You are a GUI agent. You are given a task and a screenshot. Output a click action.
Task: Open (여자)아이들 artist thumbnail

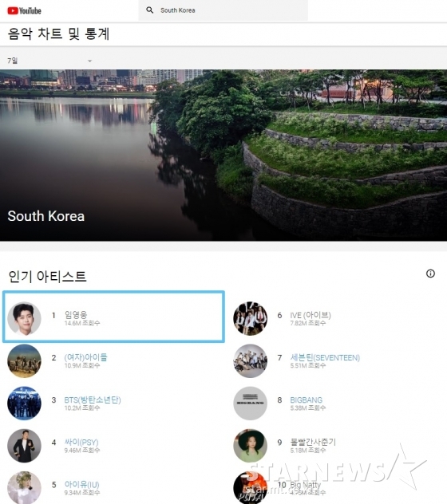pos(24,360)
